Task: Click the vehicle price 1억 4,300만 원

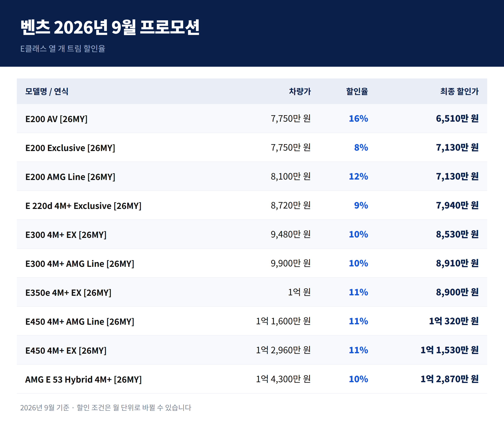Action: [x=283, y=379]
